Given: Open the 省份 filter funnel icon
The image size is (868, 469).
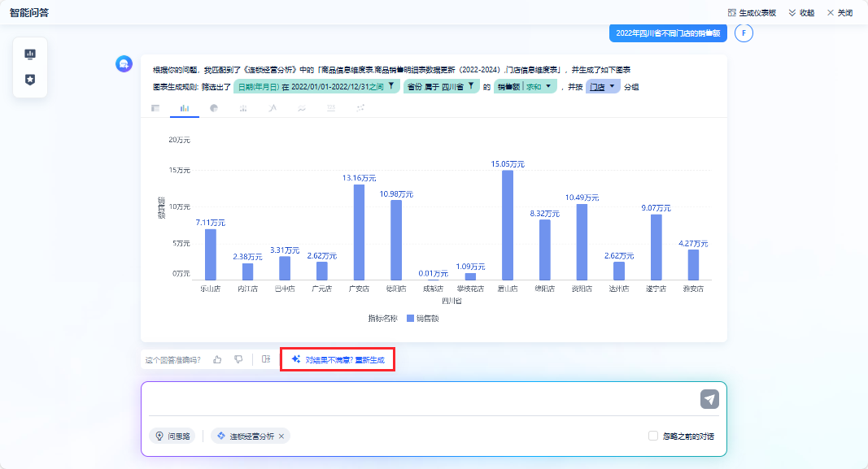Looking at the screenshot, I should point(471,86).
